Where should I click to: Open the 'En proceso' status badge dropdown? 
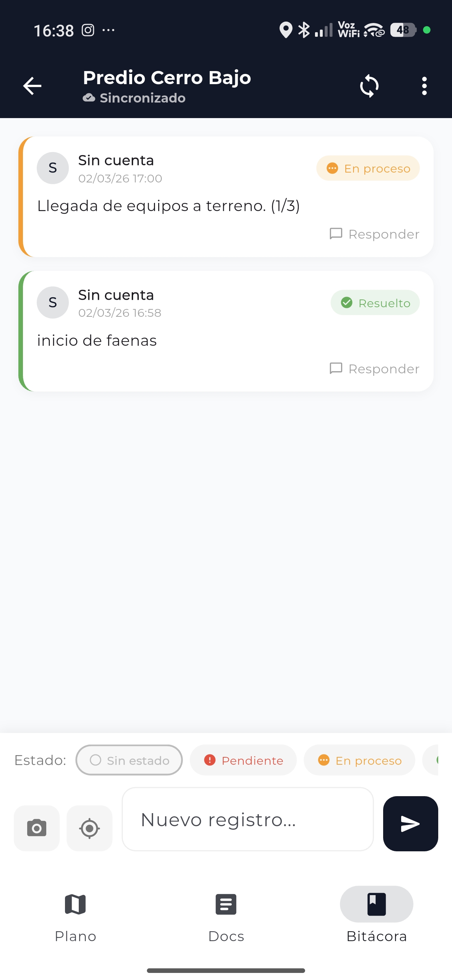pos(368,168)
